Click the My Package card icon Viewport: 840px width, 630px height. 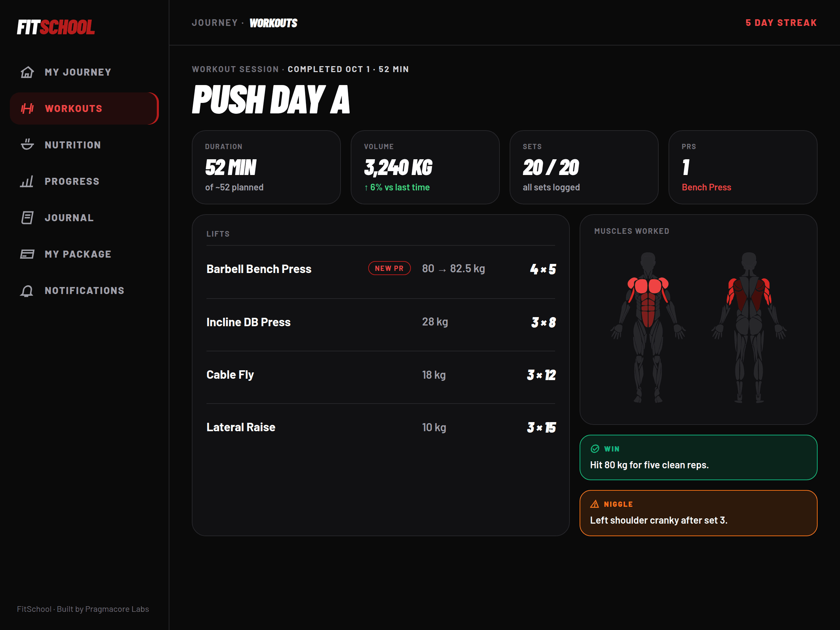(27, 254)
